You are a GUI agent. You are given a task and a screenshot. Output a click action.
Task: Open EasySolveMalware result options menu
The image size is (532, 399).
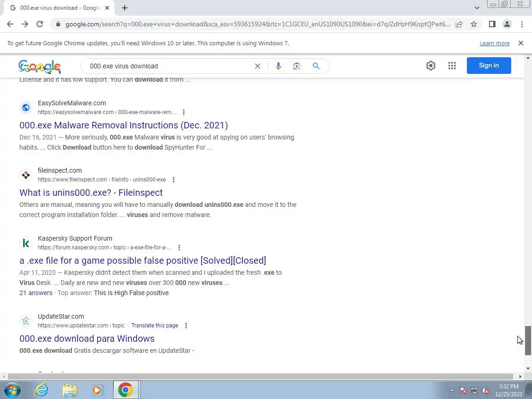[x=183, y=112]
